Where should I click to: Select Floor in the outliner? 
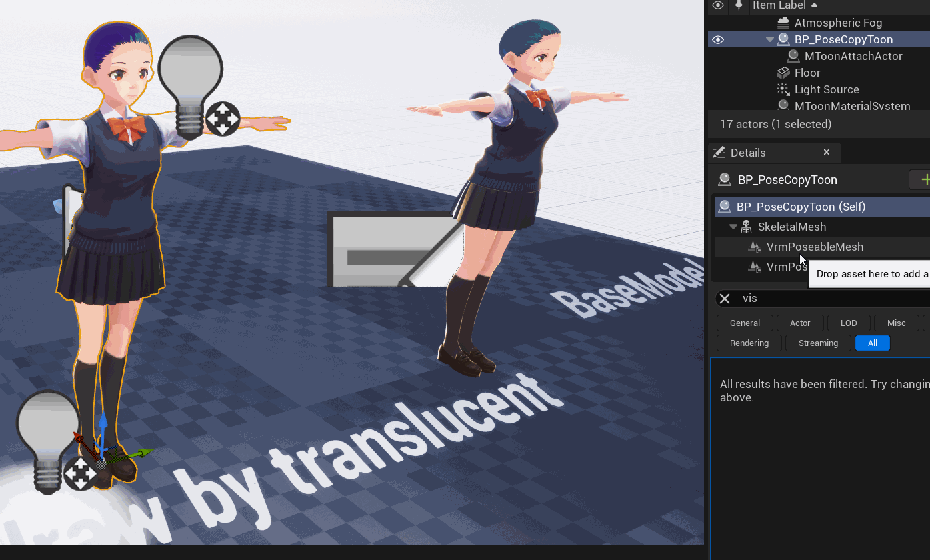(807, 73)
